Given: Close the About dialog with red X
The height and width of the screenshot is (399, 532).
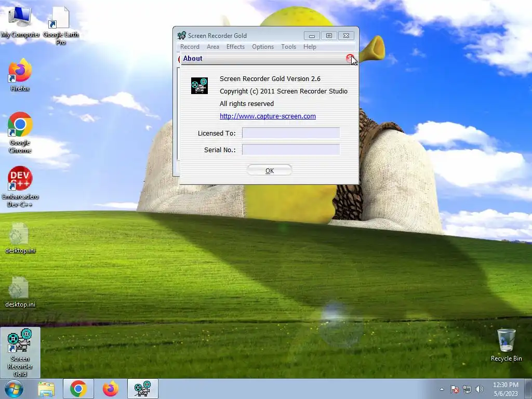Looking at the screenshot, I should pyautogui.click(x=350, y=58).
